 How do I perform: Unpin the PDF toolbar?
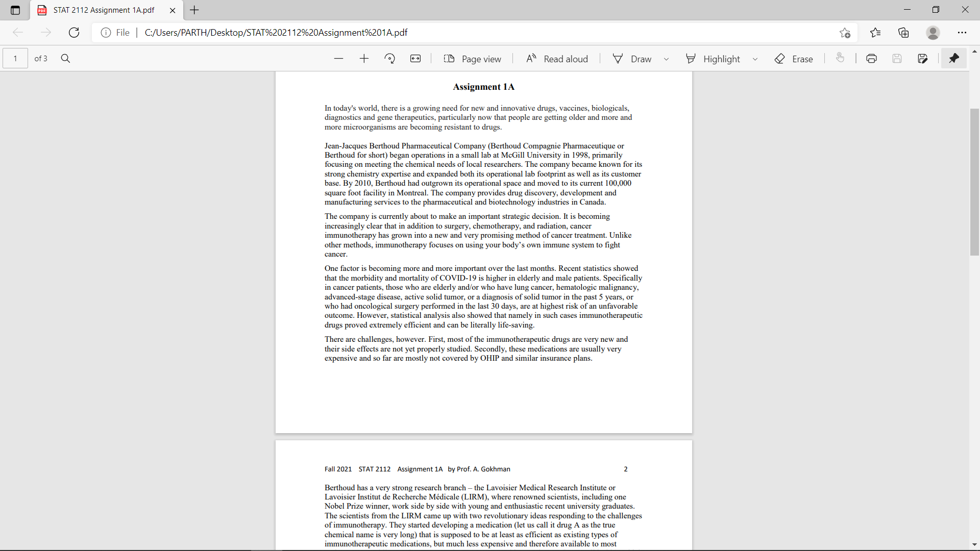(954, 58)
